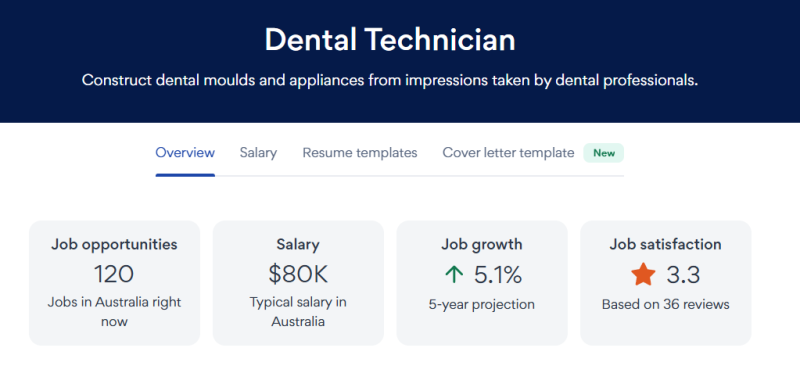Click the $80K salary figure
The height and width of the screenshot is (373, 800).
pyautogui.click(x=298, y=275)
